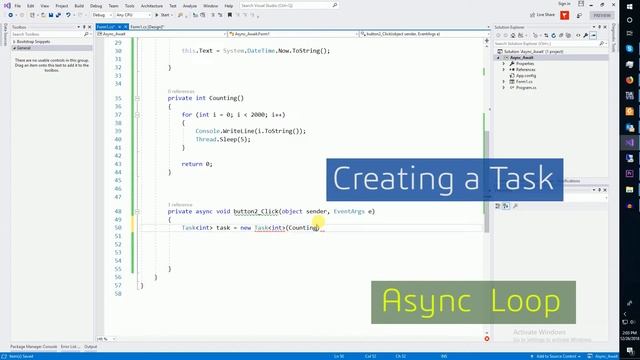Open the Any CPU platform dropdown
Image resolution: width=640 pixels, height=360 pixels.
tap(133, 15)
